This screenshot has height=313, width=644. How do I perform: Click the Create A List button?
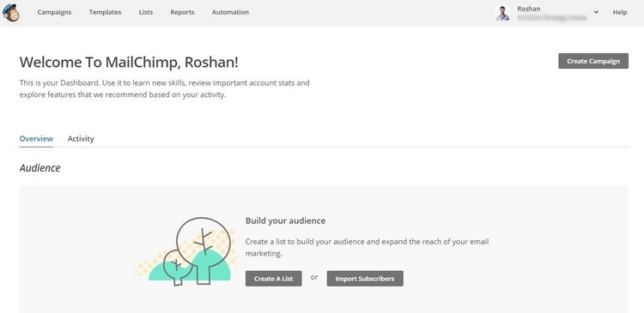click(x=274, y=279)
